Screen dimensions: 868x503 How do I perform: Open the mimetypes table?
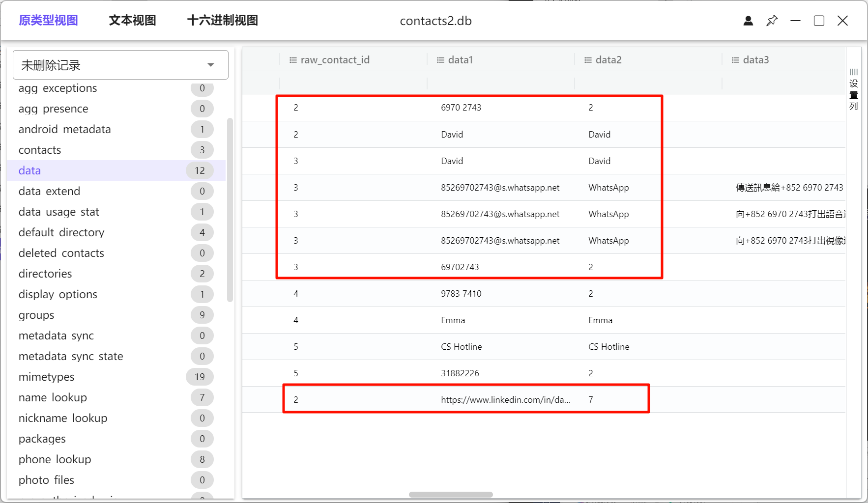click(47, 377)
